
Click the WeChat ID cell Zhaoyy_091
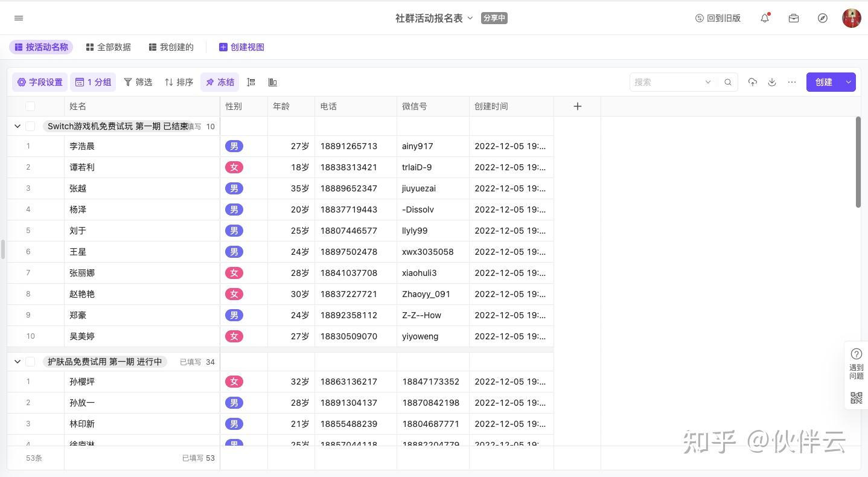tap(433, 294)
